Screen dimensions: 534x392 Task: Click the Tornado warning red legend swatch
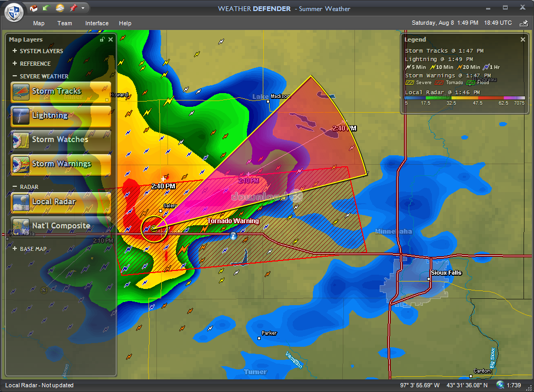(x=439, y=83)
